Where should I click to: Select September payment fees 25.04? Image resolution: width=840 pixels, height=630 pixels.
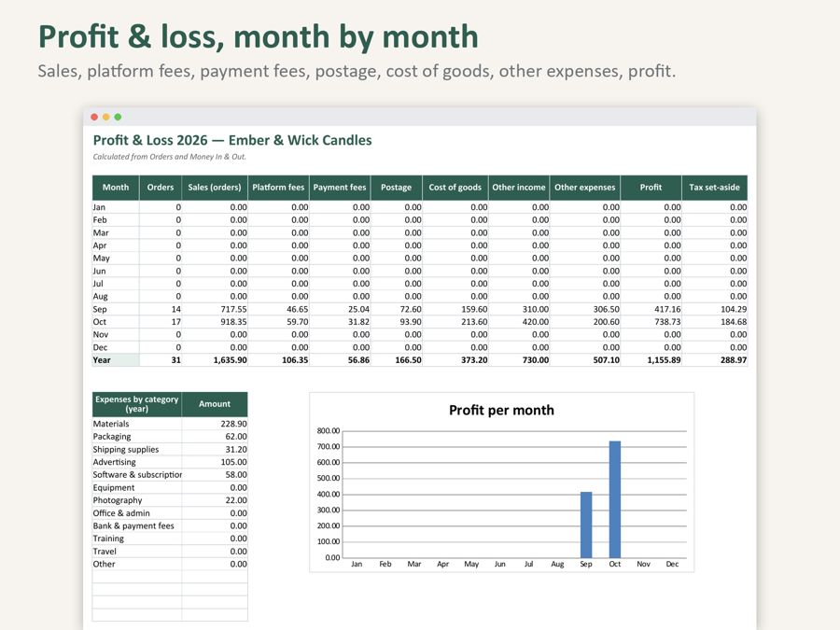(x=340, y=309)
